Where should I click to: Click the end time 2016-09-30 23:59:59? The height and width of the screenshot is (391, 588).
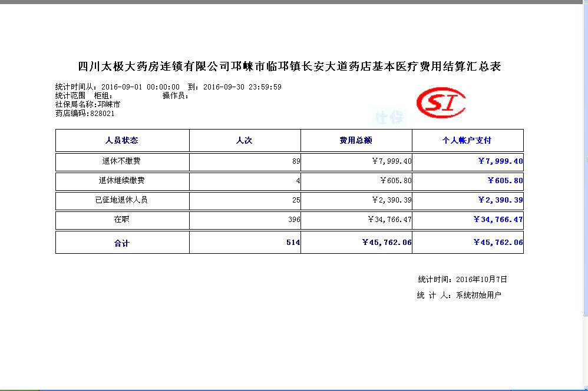point(242,87)
